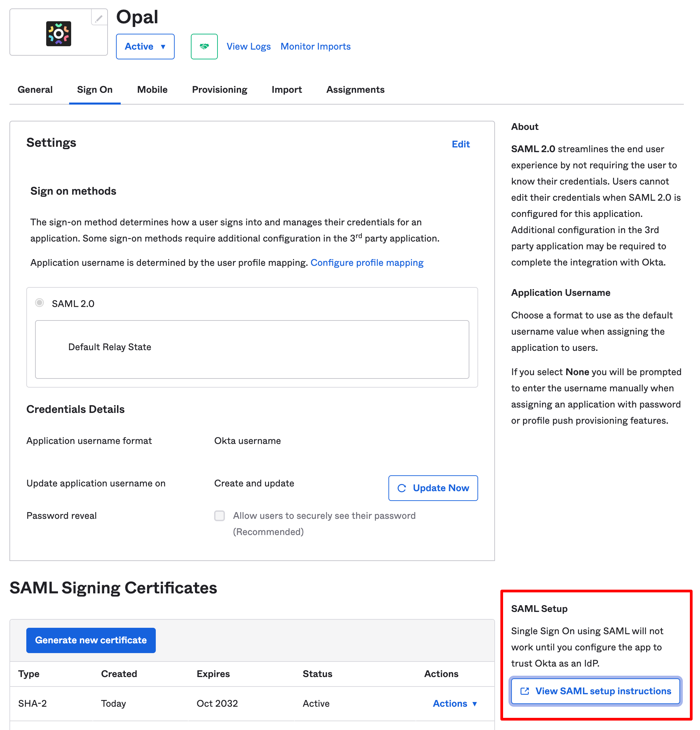This screenshot has width=700, height=730.
Task: Toggle the password reveal checkbox
Action: pos(219,516)
